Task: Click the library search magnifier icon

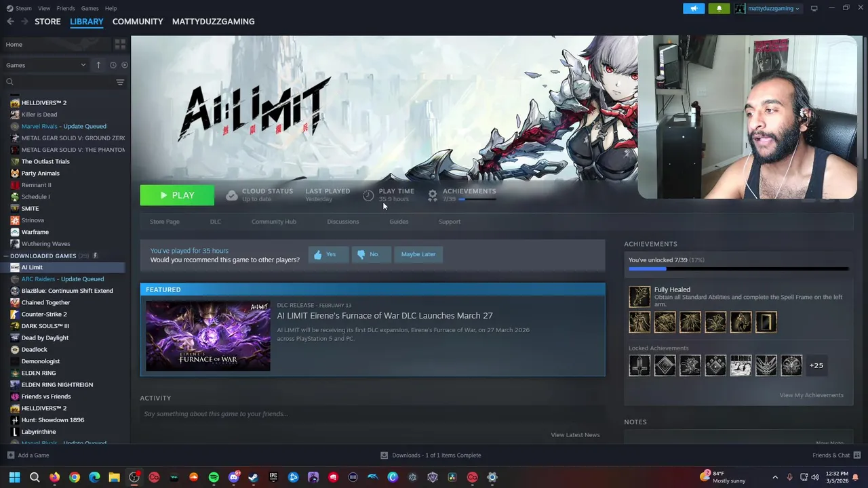Action: coord(9,82)
